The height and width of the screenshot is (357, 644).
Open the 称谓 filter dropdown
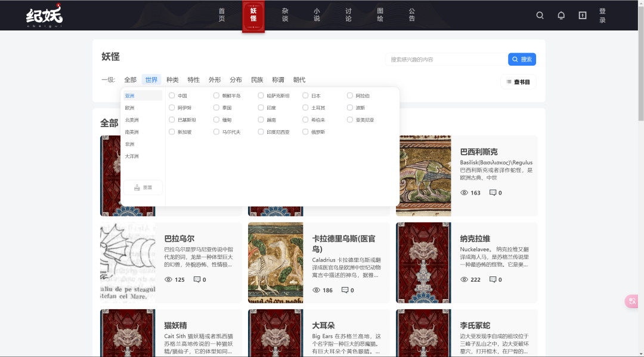(278, 80)
